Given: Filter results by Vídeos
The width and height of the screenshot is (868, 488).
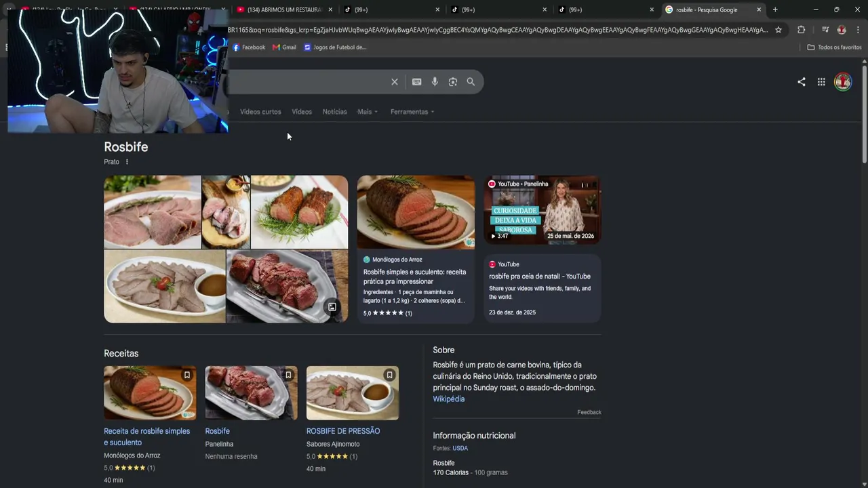Looking at the screenshot, I should point(302,112).
